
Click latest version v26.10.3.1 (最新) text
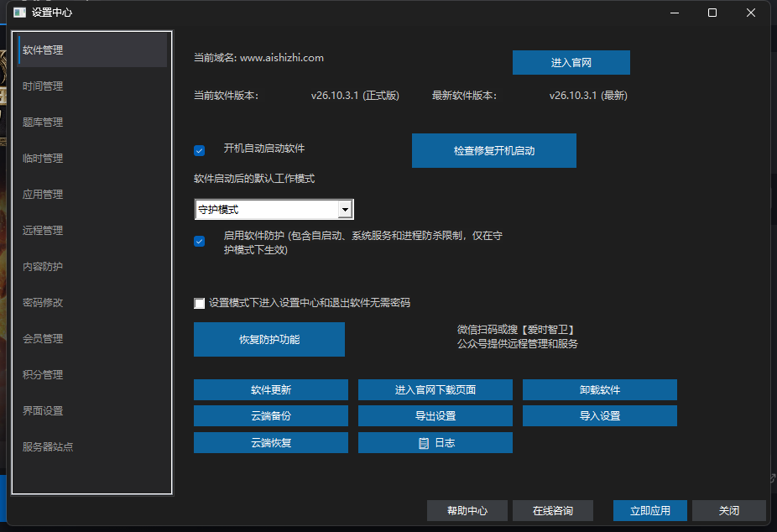click(588, 96)
